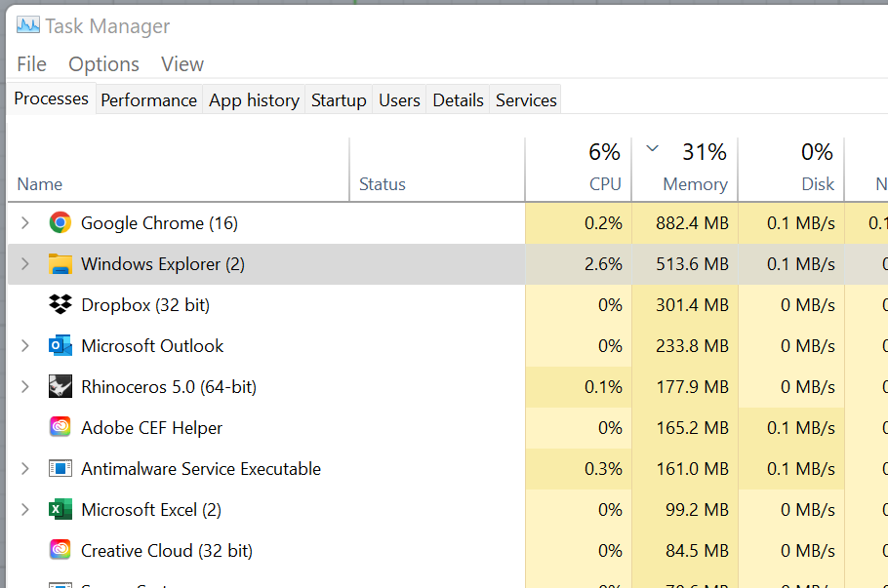Screen dimensions: 888x588
Task: Switch to the Performance tab
Action: pos(149,100)
